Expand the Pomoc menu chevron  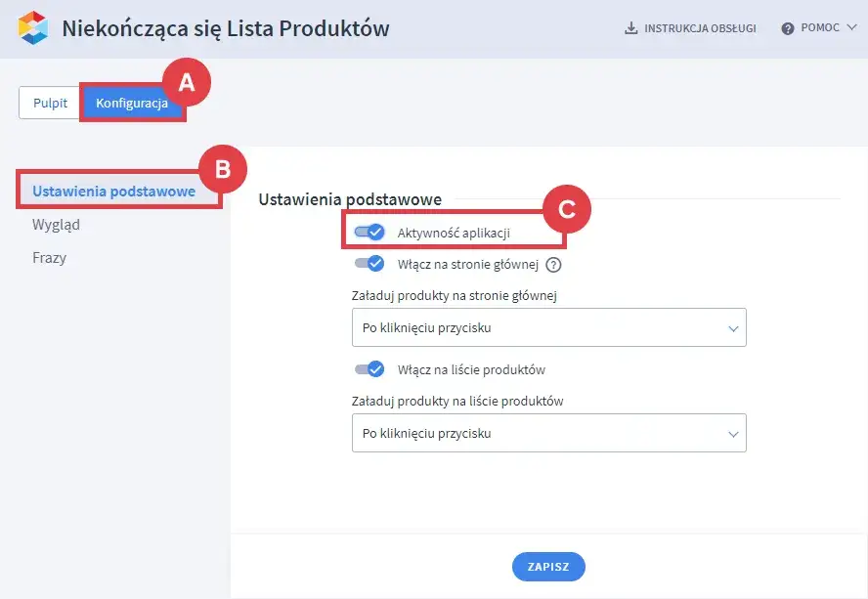(x=849, y=28)
